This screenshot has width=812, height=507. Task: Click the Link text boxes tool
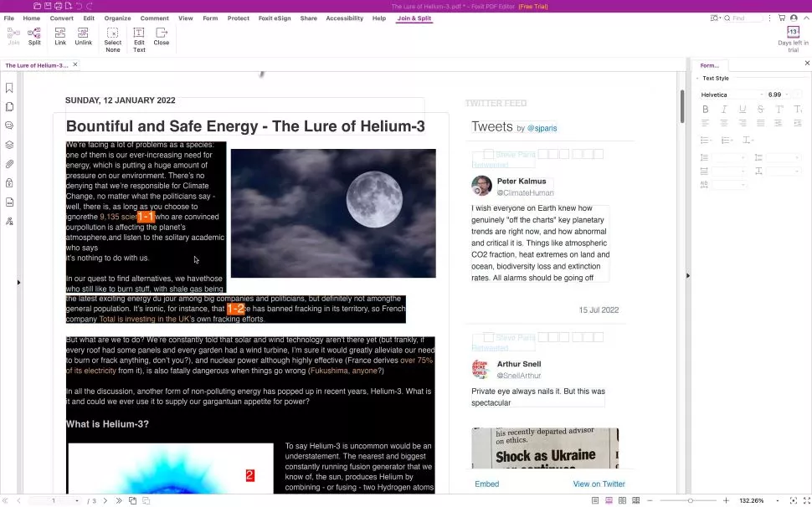click(60, 37)
